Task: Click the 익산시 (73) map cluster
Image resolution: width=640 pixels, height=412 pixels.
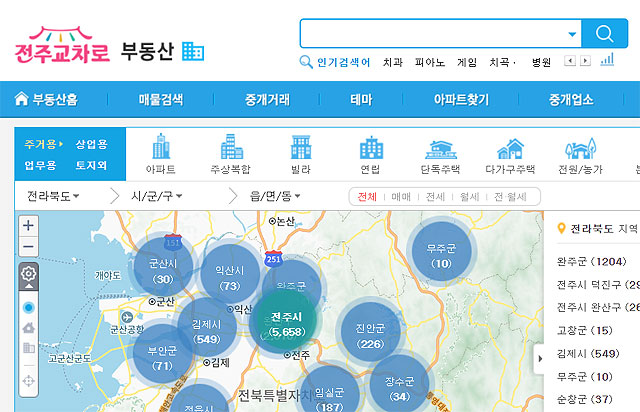Action: 230,274
